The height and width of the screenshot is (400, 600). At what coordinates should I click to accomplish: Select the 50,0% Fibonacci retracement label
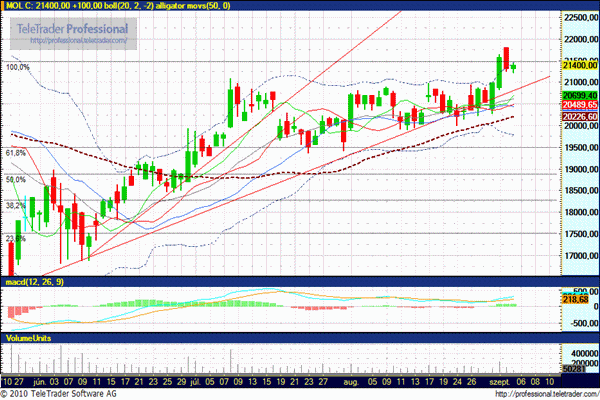[x=15, y=179]
